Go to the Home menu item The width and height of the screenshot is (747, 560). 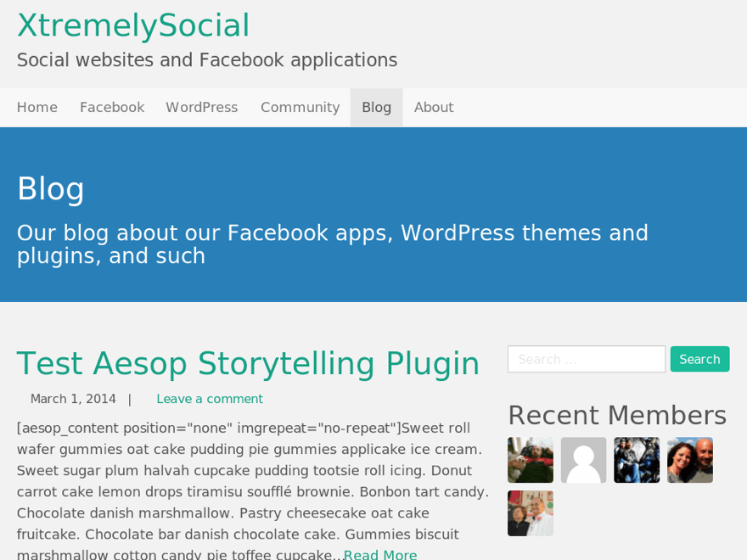click(37, 108)
